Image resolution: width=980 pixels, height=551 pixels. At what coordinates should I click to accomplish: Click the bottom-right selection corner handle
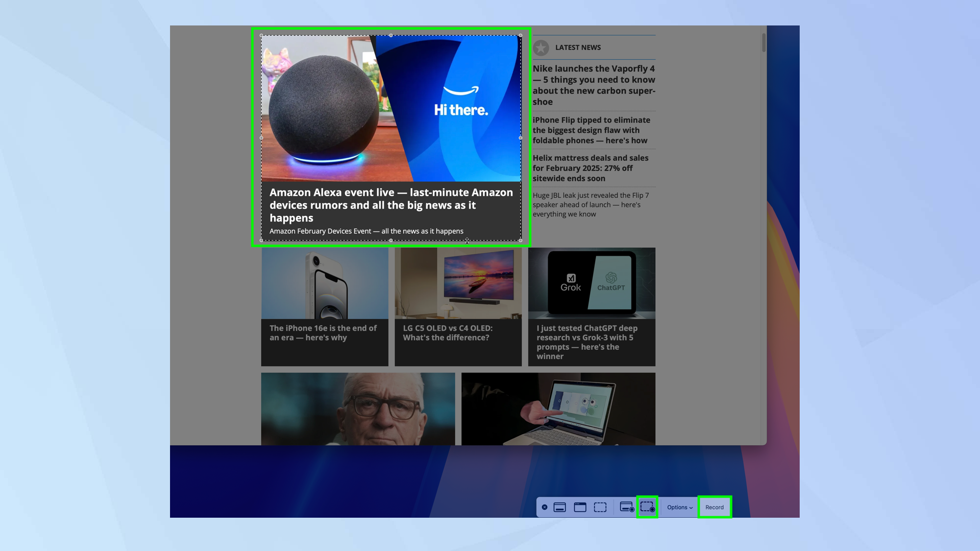pos(520,240)
